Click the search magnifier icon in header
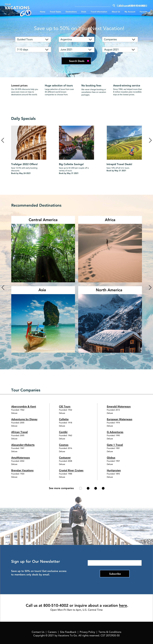 coord(114,6)
